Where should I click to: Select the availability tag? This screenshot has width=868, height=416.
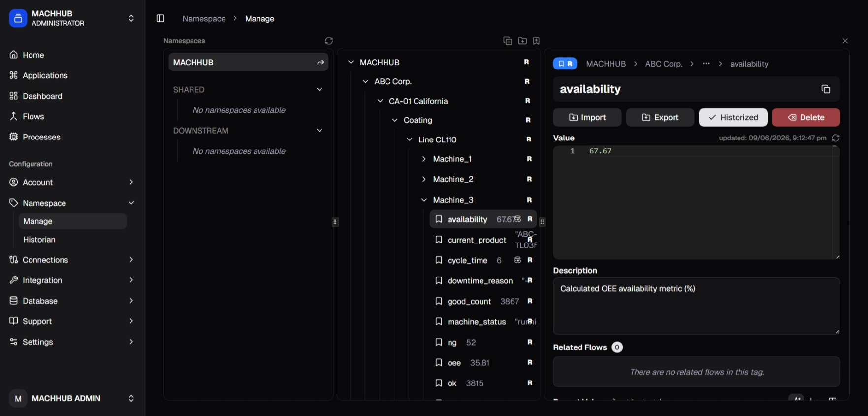click(483, 219)
